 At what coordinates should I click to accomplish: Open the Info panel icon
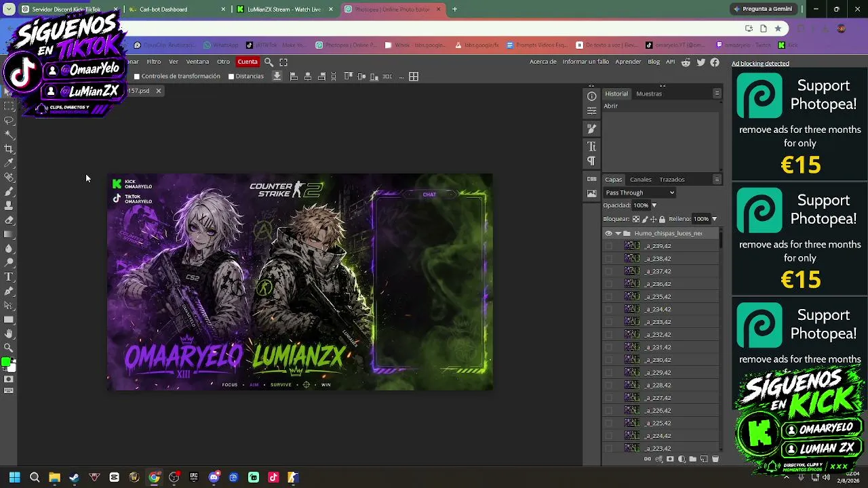(592, 96)
